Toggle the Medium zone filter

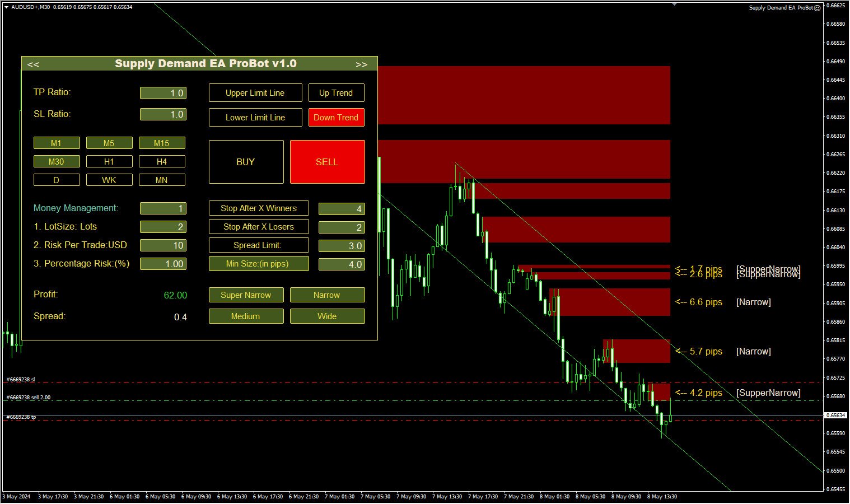click(246, 316)
